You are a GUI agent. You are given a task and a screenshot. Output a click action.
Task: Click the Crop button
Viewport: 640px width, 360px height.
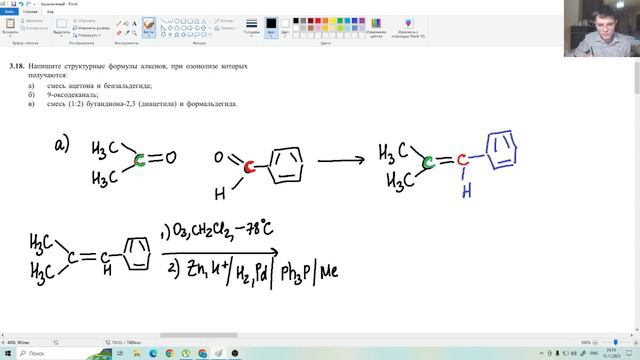84,21
